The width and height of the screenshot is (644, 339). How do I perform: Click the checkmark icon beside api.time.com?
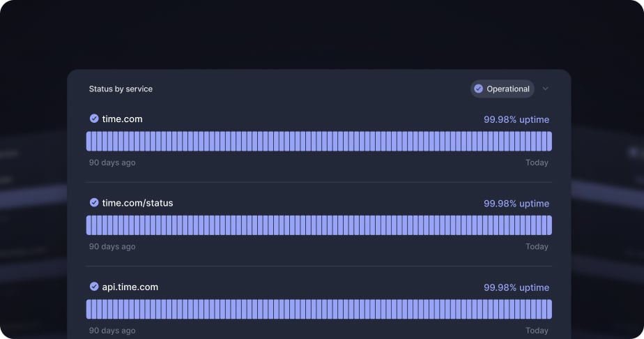tap(94, 287)
